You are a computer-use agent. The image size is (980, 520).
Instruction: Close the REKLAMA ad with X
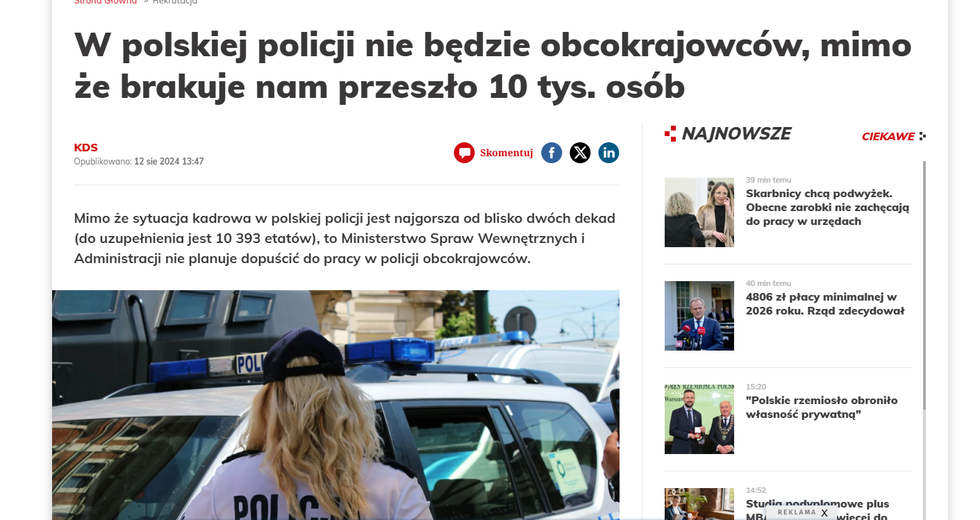(824, 513)
